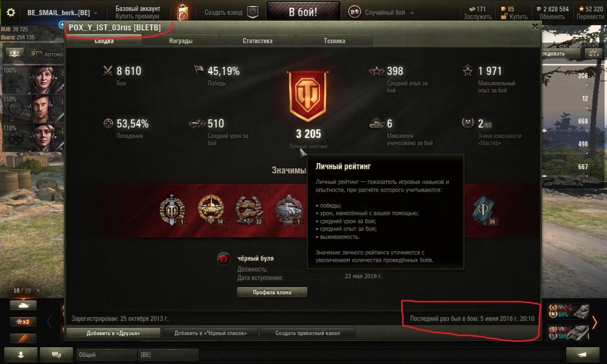Expand carousel with the right arrow
607x364 pixels.
(595, 322)
